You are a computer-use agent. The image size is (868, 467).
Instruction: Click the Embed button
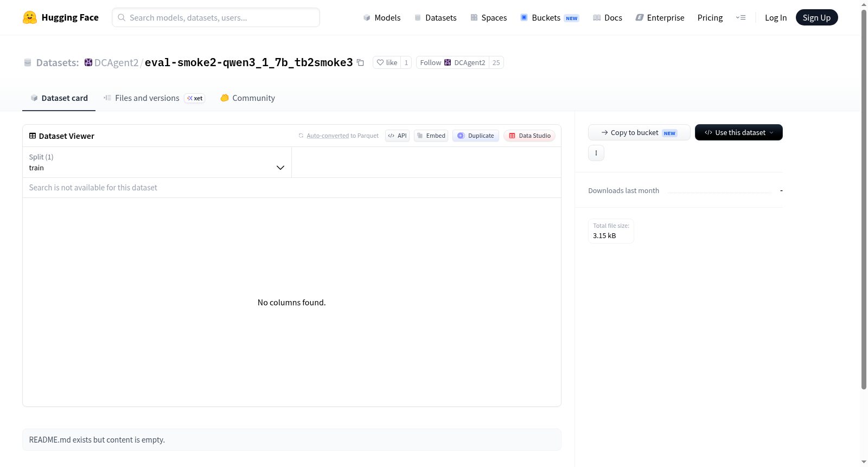pyautogui.click(x=431, y=136)
